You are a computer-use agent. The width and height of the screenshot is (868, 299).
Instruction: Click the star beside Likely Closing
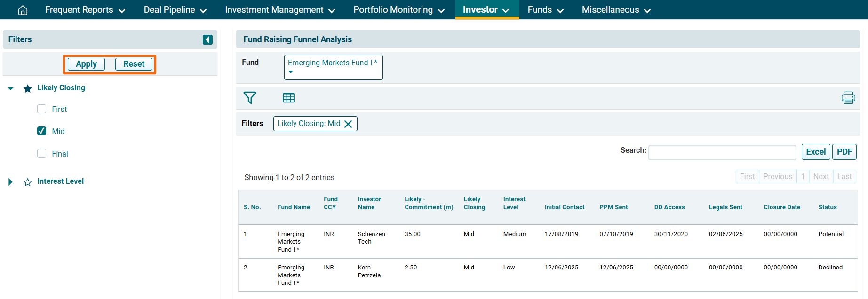pos(28,88)
